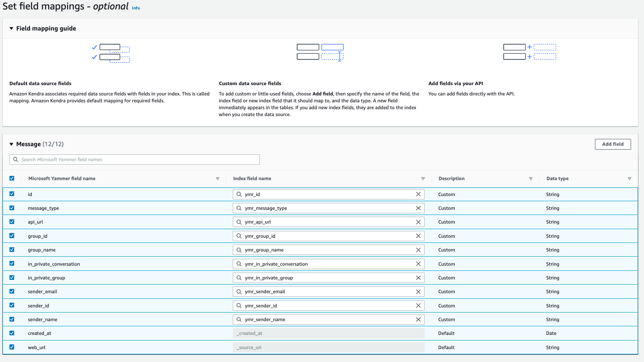Viewport: 644px width, 362px height.
Task: Click sort arrow for Description column
Action: [x=531, y=178]
